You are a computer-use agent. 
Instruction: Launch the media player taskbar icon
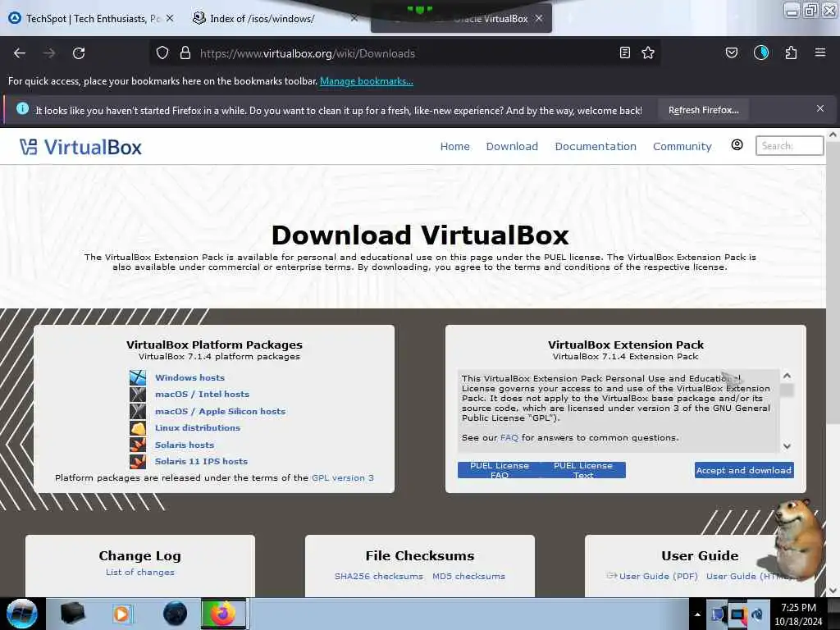coord(121,614)
